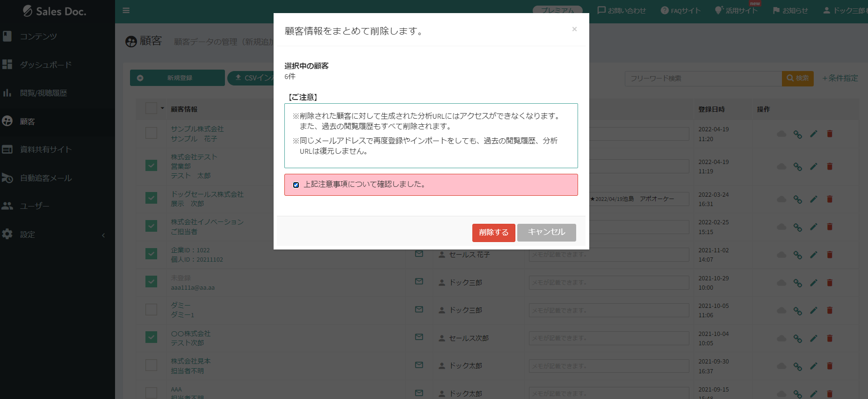The width and height of the screenshot is (868, 399).
Task: Click trash icon for 株式会社イノベーション row
Action: (830, 227)
